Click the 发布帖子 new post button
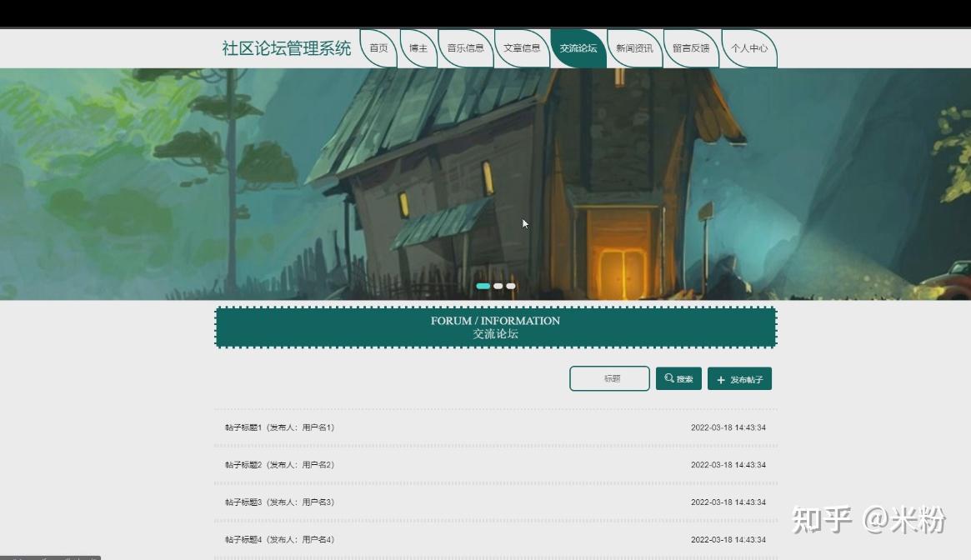 click(x=740, y=379)
